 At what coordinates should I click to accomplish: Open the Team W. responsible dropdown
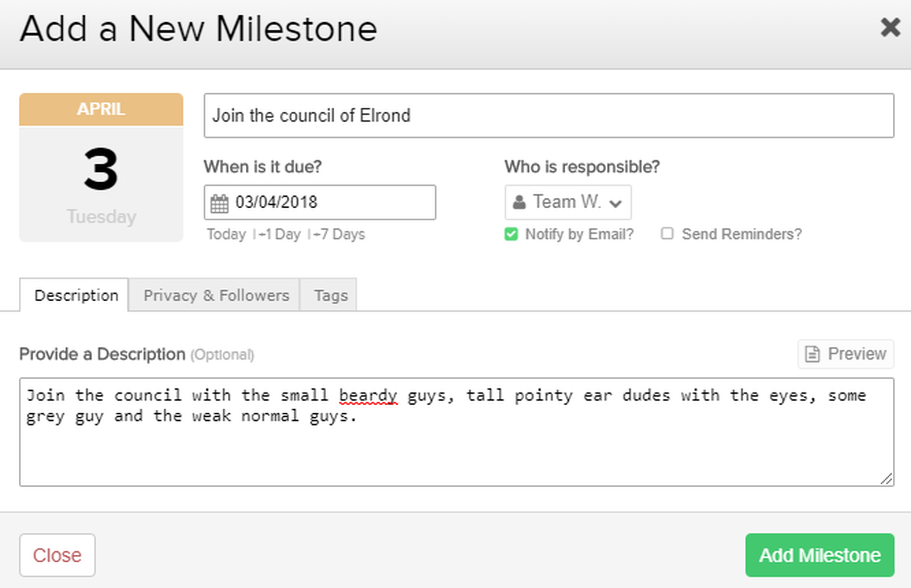[x=568, y=202]
